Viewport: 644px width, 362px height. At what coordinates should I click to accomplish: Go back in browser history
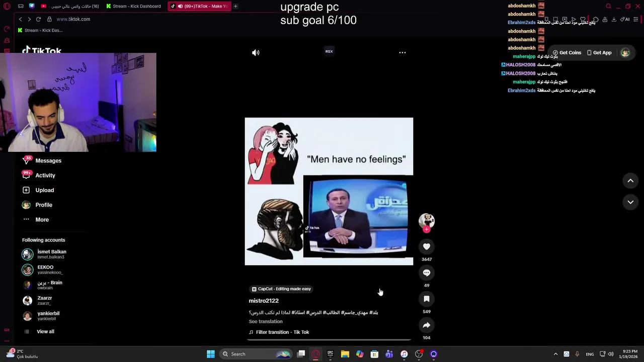point(20,19)
